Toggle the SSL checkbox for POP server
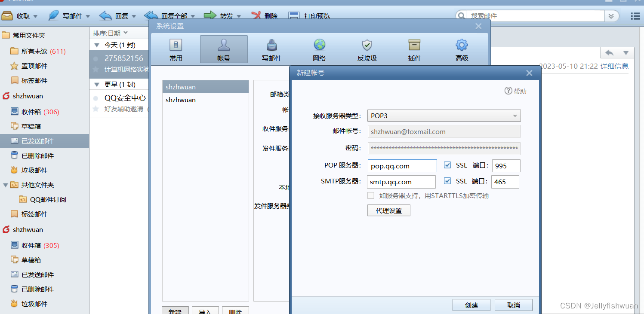 tap(447, 165)
